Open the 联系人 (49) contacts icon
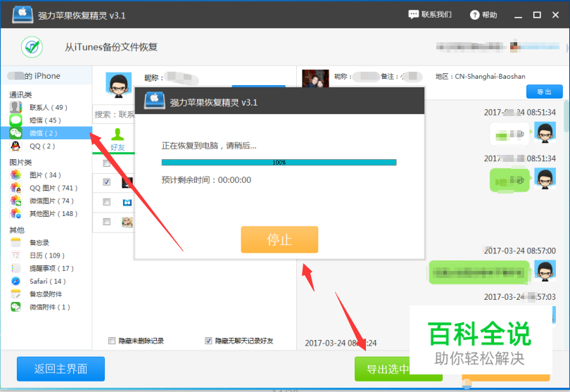 click(x=15, y=107)
